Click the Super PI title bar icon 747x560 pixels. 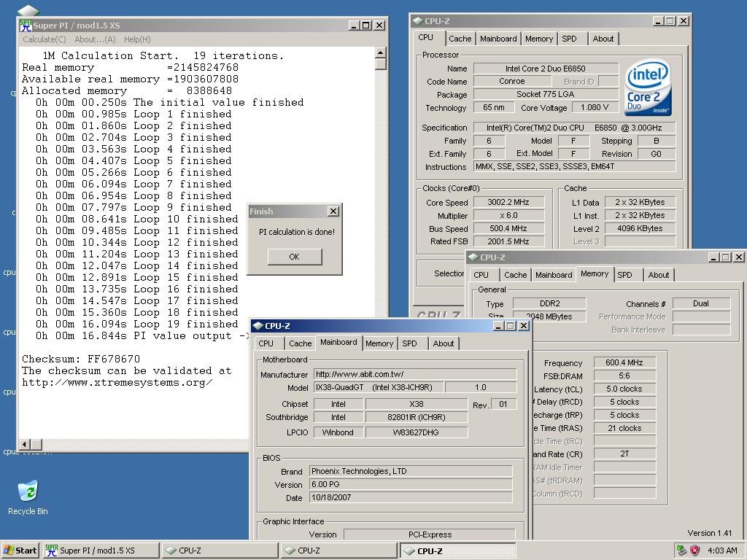pos(26,26)
